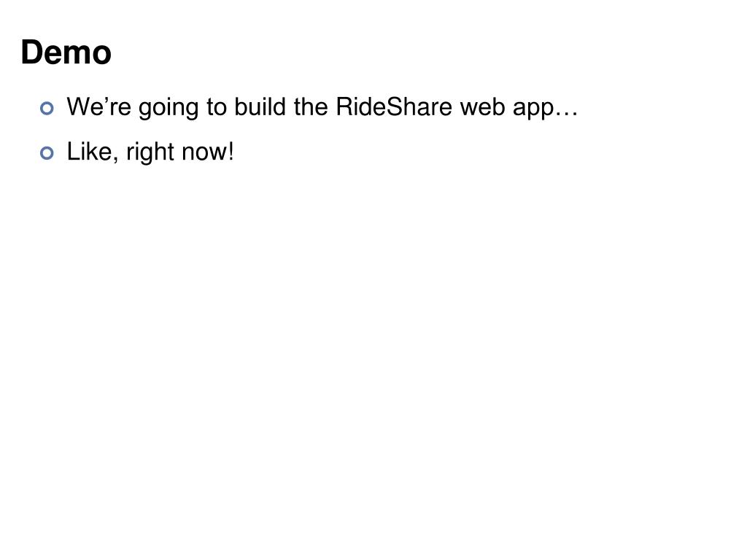Click the word We're in first bullet
The height and width of the screenshot is (560, 747).
tap(98, 106)
